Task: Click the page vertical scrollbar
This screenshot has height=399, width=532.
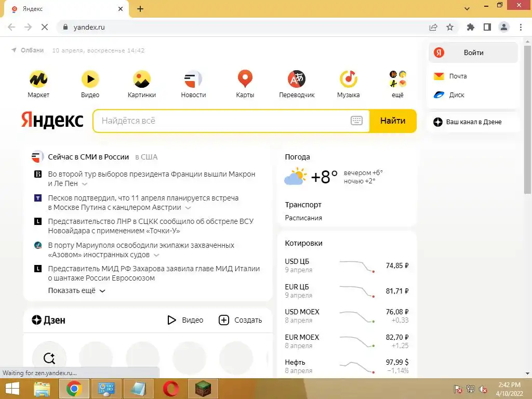Action: [527, 119]
